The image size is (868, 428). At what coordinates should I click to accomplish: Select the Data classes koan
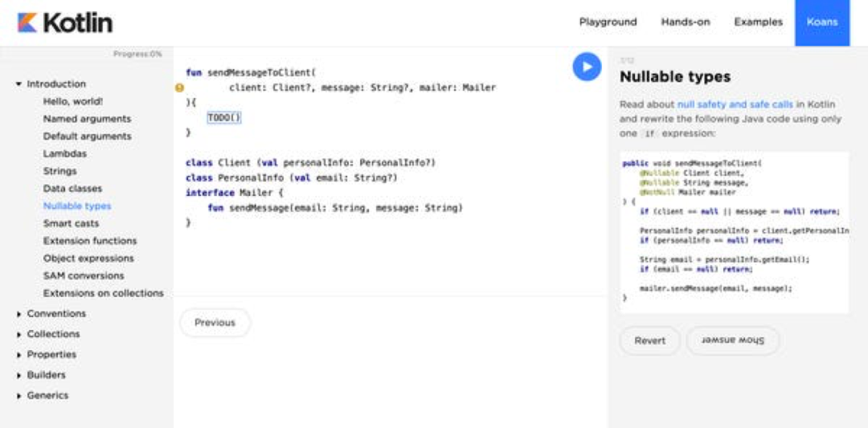pos(72,189)
